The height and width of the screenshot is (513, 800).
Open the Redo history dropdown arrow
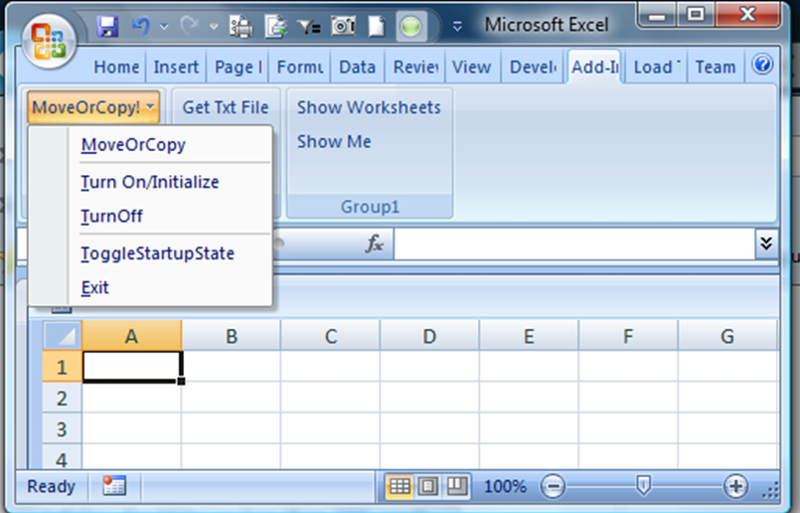tap(214, 26)
